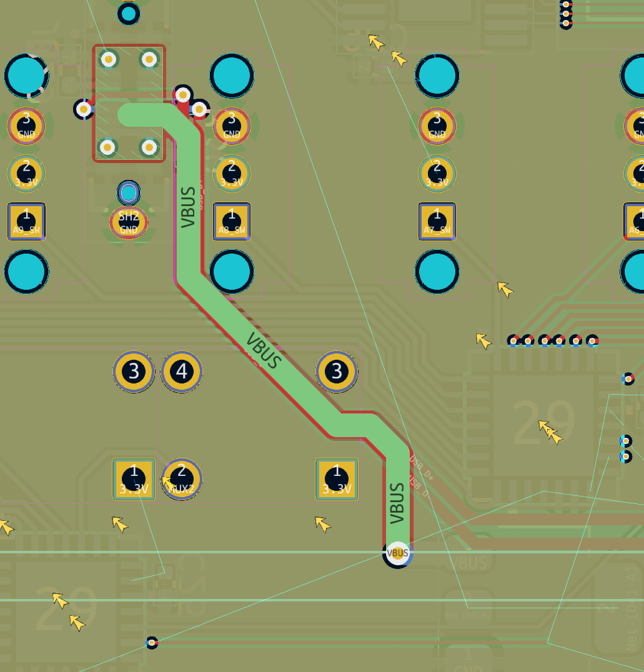Select DRC arrow below A7_SW footprint corner
Image resolution: width=644 pixels, height=672 pixels.
[505, 289]
